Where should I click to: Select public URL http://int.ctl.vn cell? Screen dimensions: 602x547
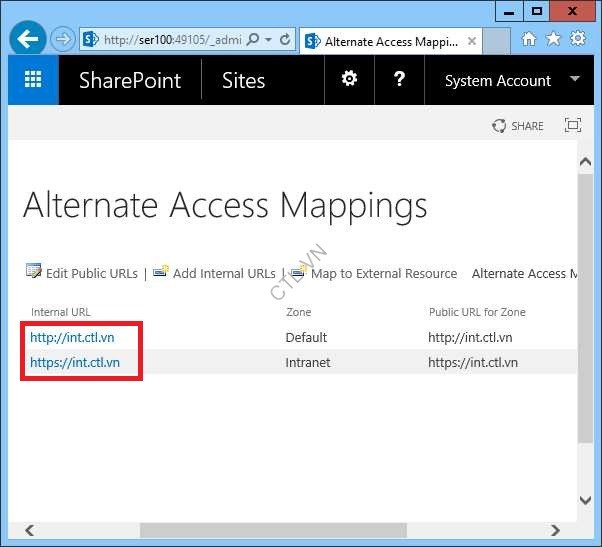click(470, 337)
